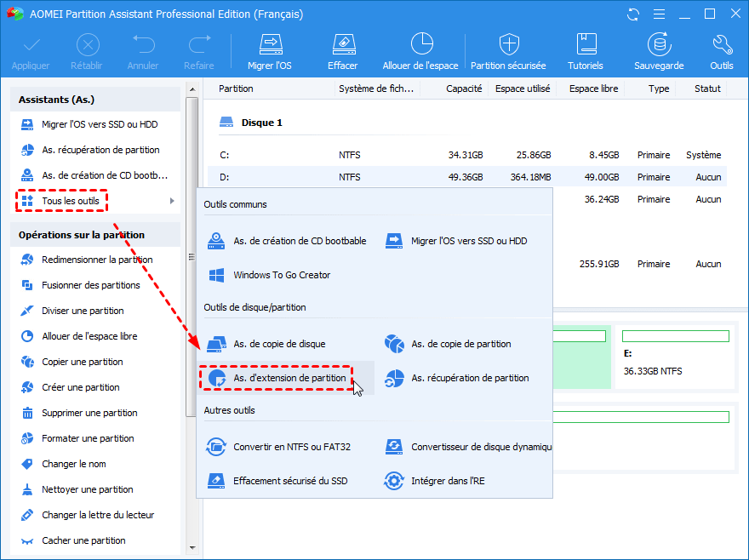Viewport: 749px width, 560px height.
Task: Click the Espace utilisé column header
Action: pos(523,89)
